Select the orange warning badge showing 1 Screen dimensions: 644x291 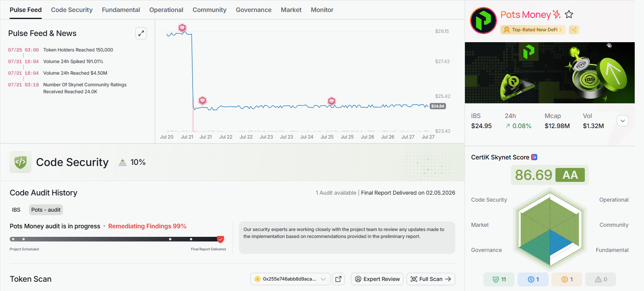(x=567, y=279)
